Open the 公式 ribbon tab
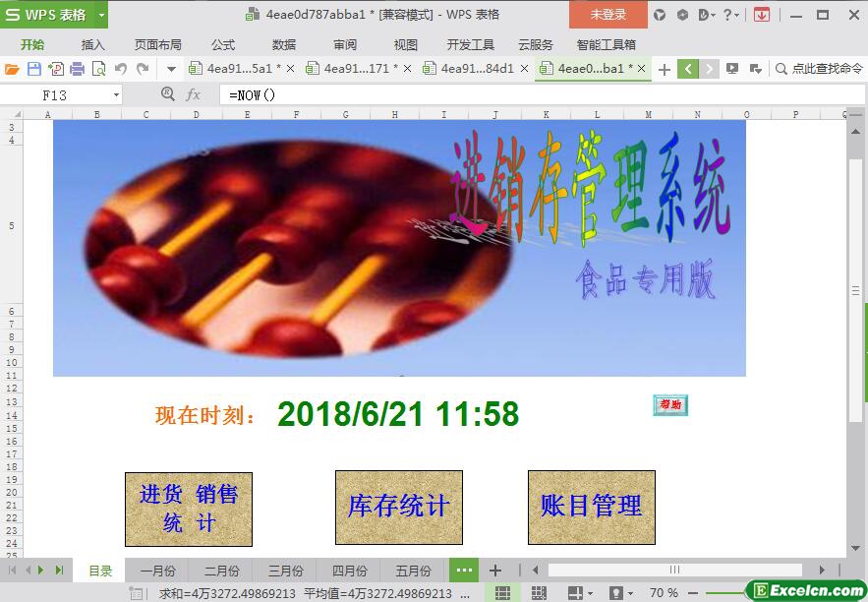The height and width of the screenshot is (602, 868). [x=223, y=45]
